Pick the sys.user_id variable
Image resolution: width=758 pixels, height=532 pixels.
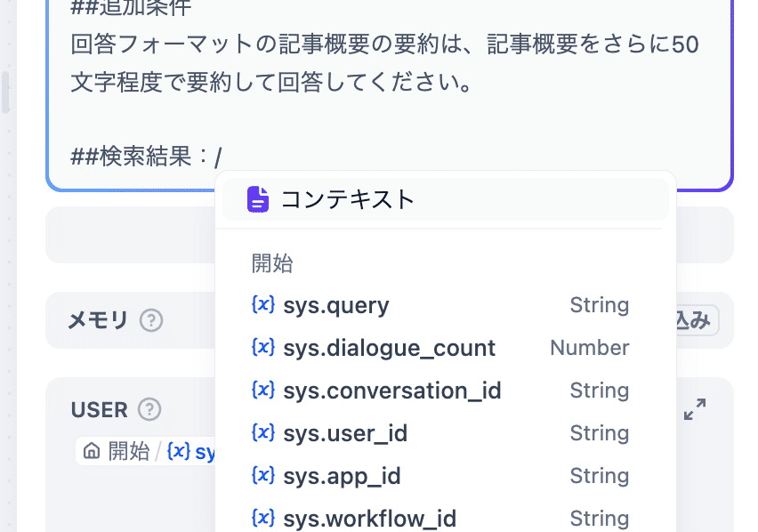click(x=345, y=433)
